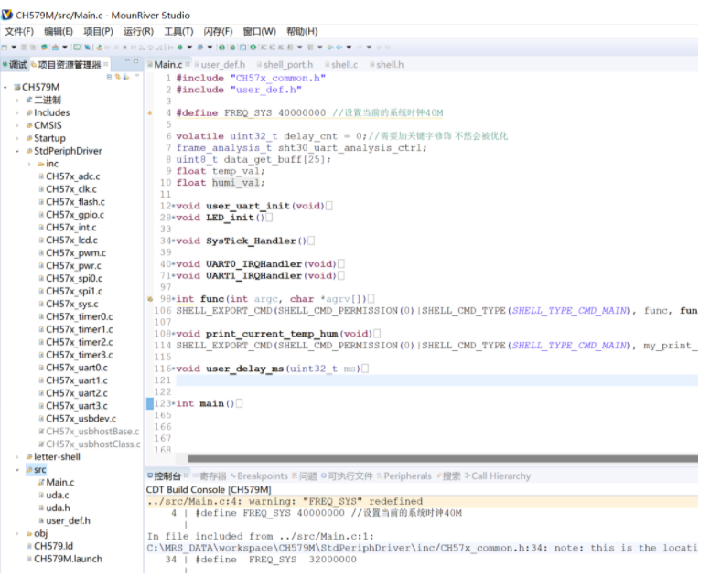
Task: Click the CH579M project icon in tree
Action: coord(16,88)
